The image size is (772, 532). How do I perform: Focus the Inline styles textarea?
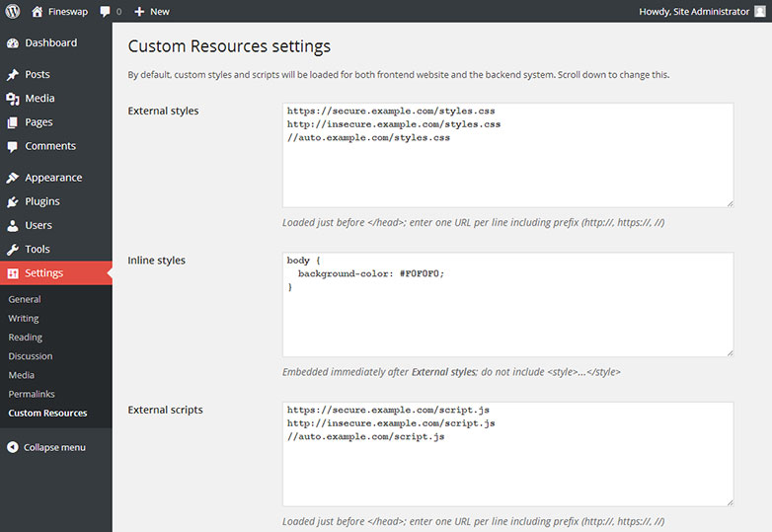click(508, 305)
